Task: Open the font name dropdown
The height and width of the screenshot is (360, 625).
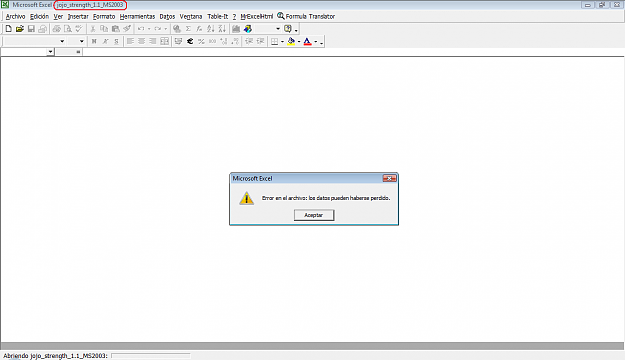Action: [62, 41]
